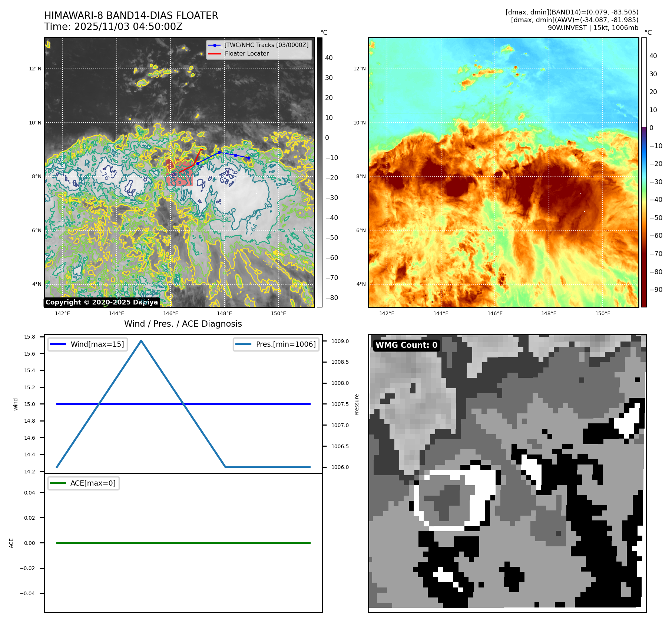Click the peak of the pressure curve
The image size is (672, 626).
coord(141,340)
